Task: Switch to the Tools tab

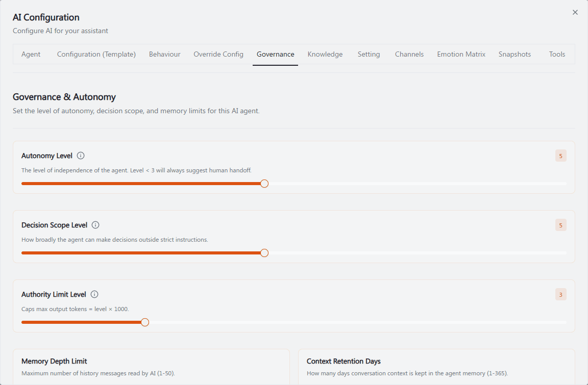Action: pos(557,54)
